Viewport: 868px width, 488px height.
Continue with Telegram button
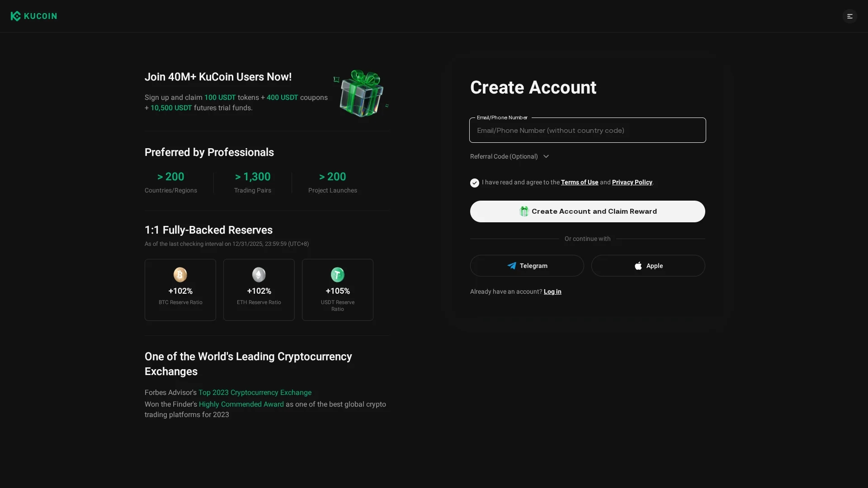[x=527, y=266]
